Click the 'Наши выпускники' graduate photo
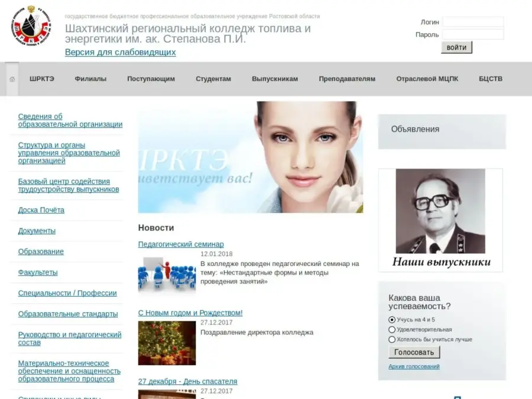532x399 pixels. (440, 220)
